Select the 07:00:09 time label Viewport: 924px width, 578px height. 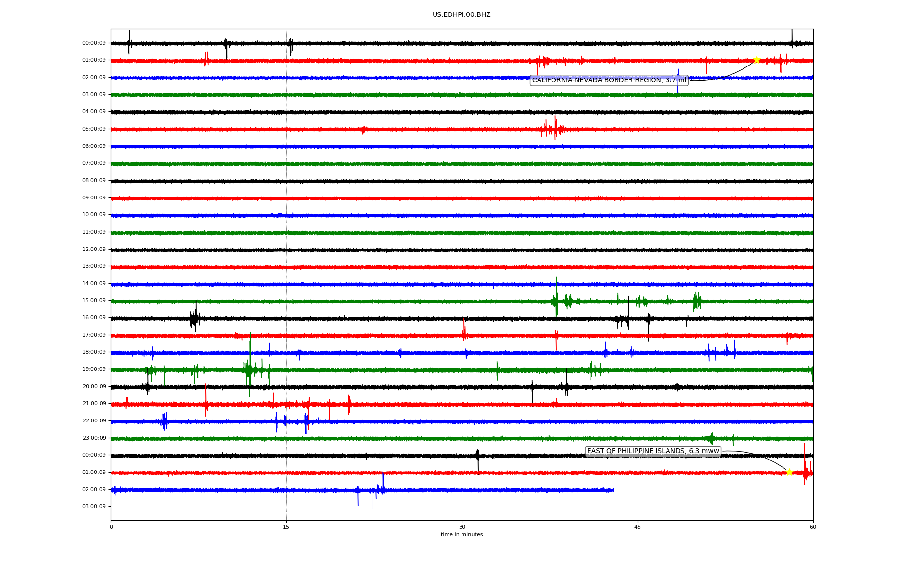point(94,163)
